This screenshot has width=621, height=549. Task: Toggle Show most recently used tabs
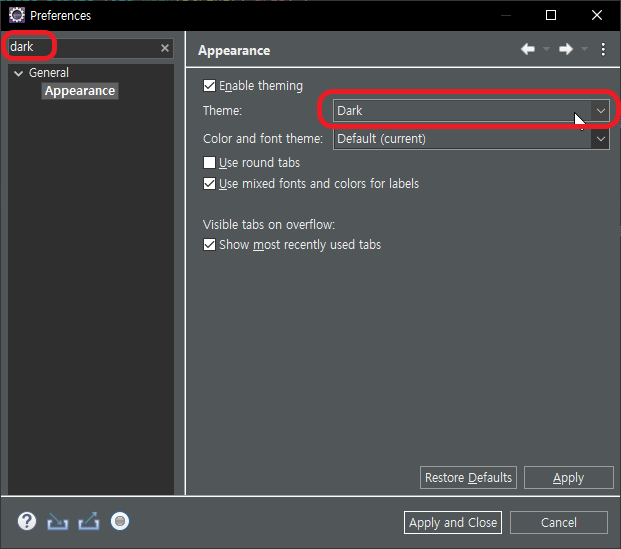209,245
